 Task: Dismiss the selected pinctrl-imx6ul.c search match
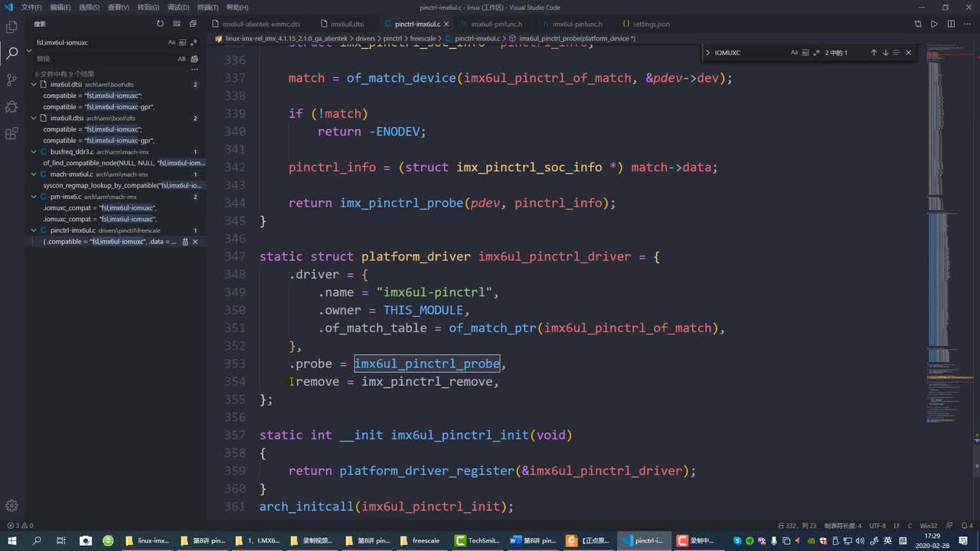click(x=195, y=242)
